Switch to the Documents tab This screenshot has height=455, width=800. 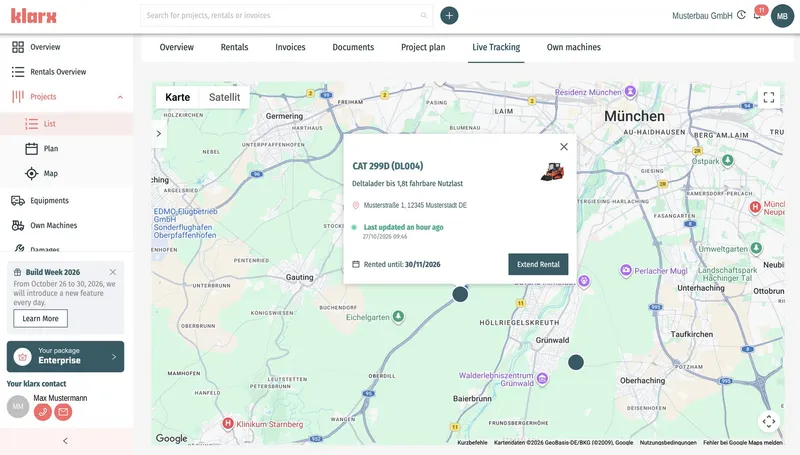353,47
